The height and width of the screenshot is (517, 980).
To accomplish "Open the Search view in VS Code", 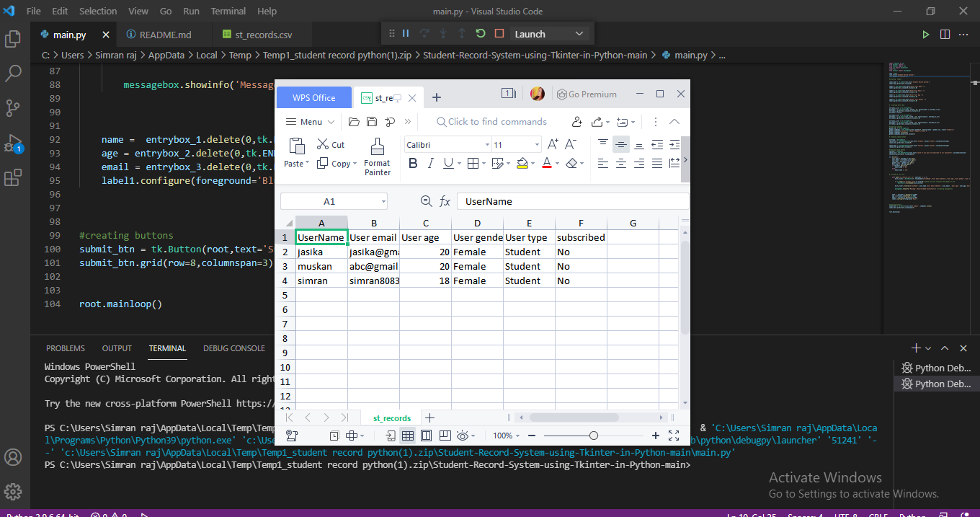I will click(x=13, y=73).
